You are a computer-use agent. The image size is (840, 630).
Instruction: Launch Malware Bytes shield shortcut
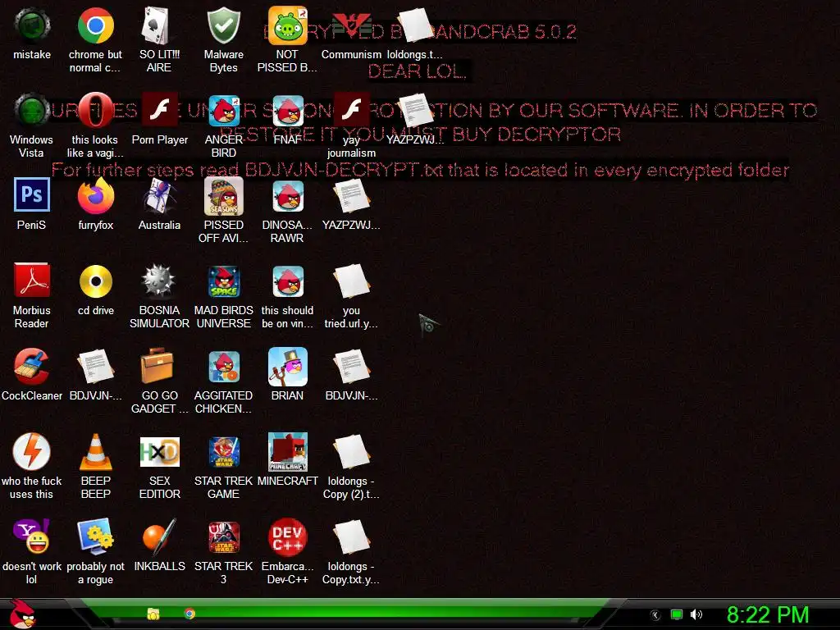coord(223,25)
